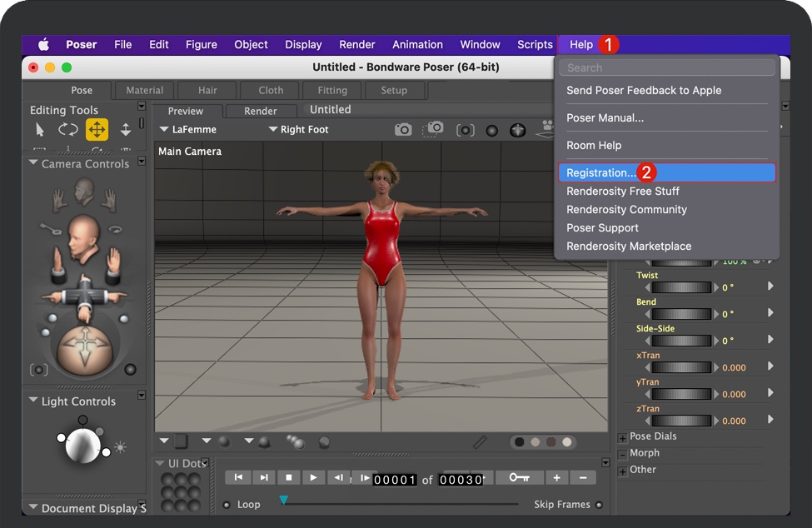Click the key animating camera icon
The height and width of the screenshot is (528, 812).
click(50, 228)
